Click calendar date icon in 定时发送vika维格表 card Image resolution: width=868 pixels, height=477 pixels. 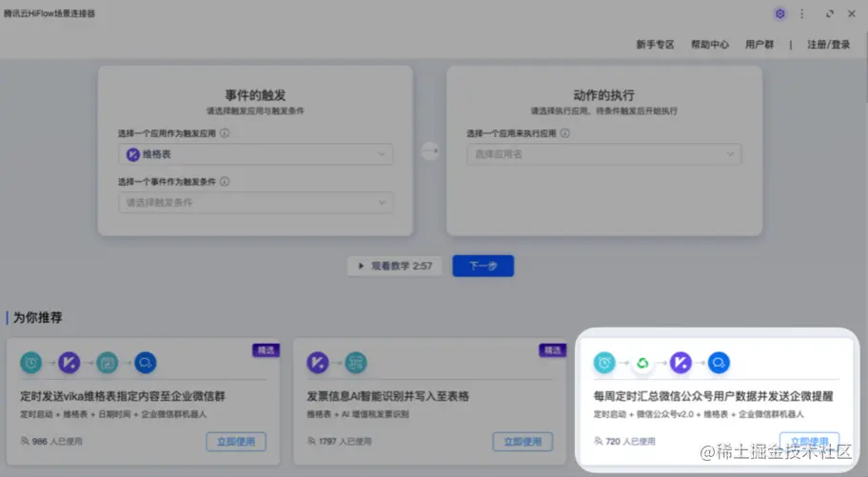[108, 363]
